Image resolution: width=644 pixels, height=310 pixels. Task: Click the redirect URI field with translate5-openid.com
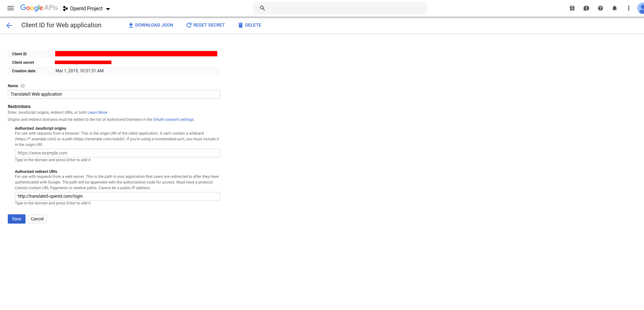pos(117,196)
